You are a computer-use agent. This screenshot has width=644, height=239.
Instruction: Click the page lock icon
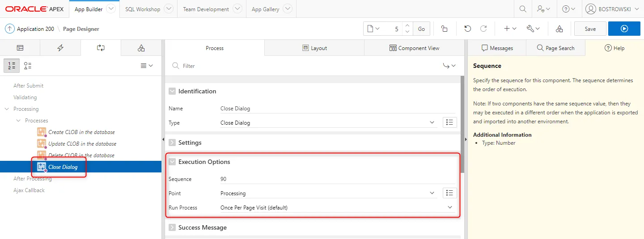[x=444, y=29]
